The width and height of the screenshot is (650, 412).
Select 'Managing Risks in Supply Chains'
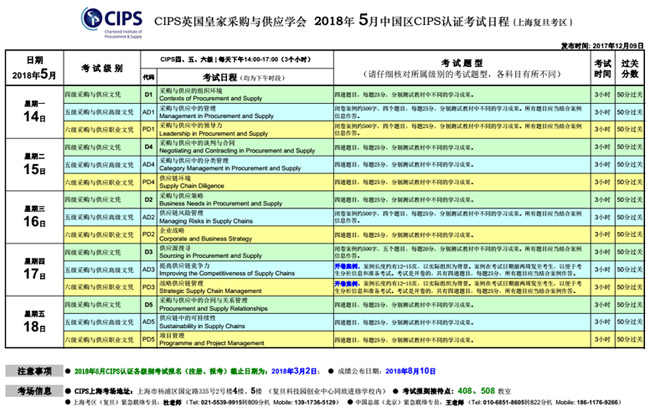[206, 221]
